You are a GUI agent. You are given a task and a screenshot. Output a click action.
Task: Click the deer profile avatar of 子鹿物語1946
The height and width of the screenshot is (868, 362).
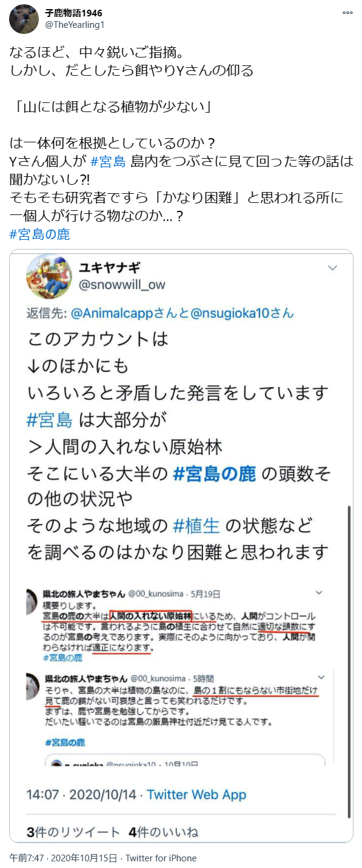24,20
